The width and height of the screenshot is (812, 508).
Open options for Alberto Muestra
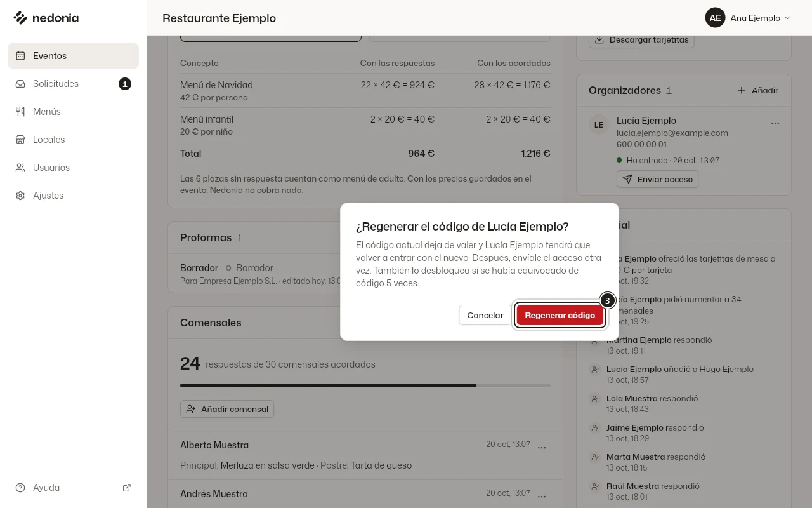click(x=542, y=448)
